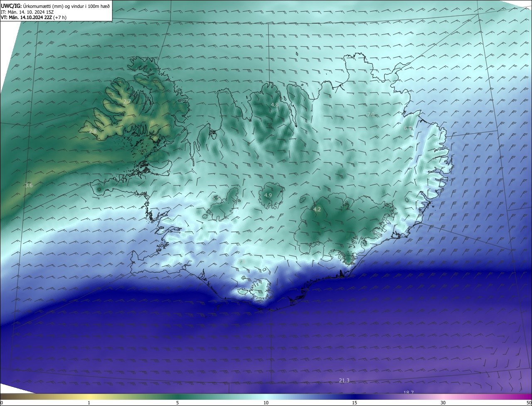Click the precipitation color scale bar

[266, 396]
